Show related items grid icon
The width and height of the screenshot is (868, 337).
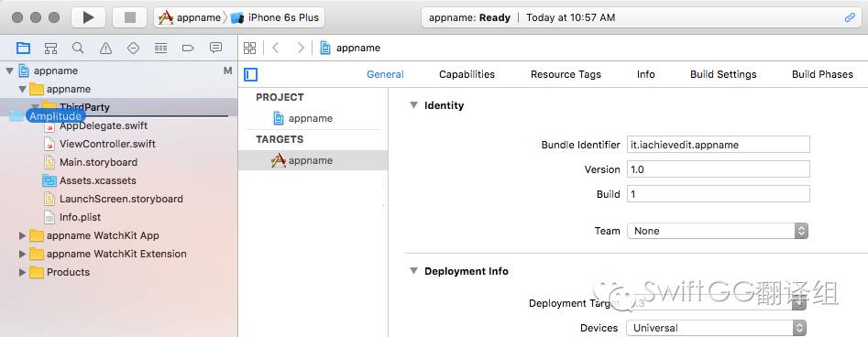pos(249,48)
